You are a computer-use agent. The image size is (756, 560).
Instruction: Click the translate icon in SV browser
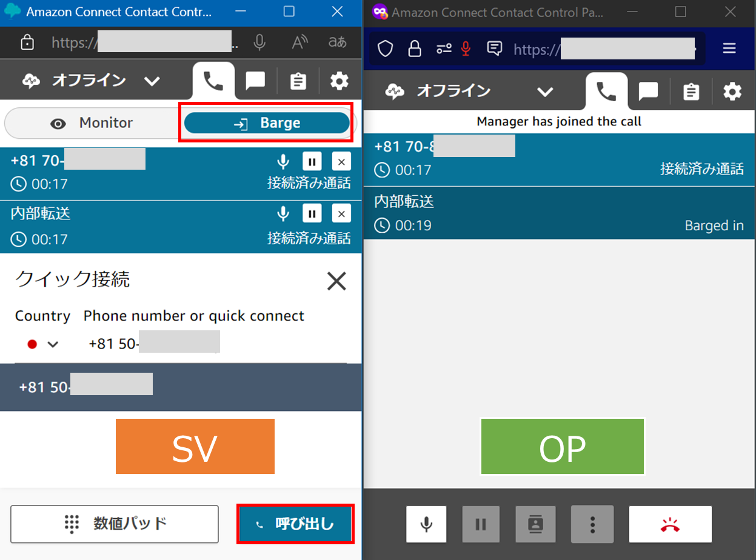337,42
